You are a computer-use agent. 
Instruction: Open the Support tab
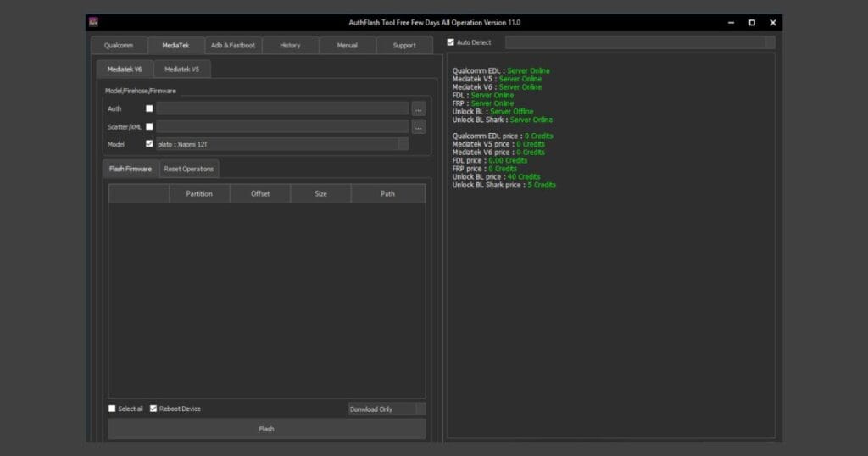(404, 46)
